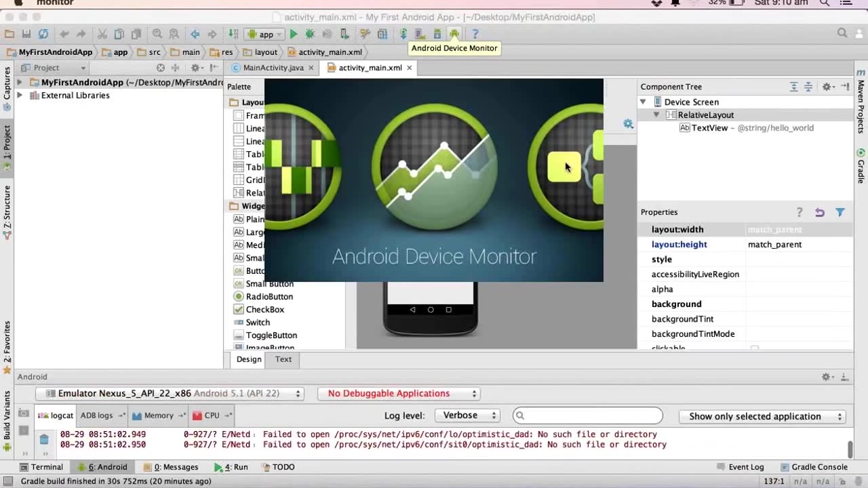Image resolution: width=868 pixels, height=488 pixels.
Task: Open the CPU monitor tab
Action: click(x=212, y=415)
